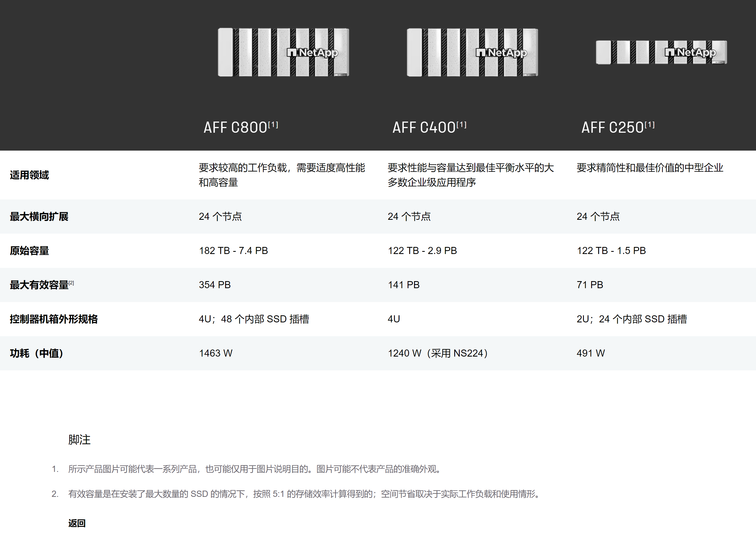Click the 71 PB capacity value
The height and width of the screenshot is (540, 756).
click(590, 285)
